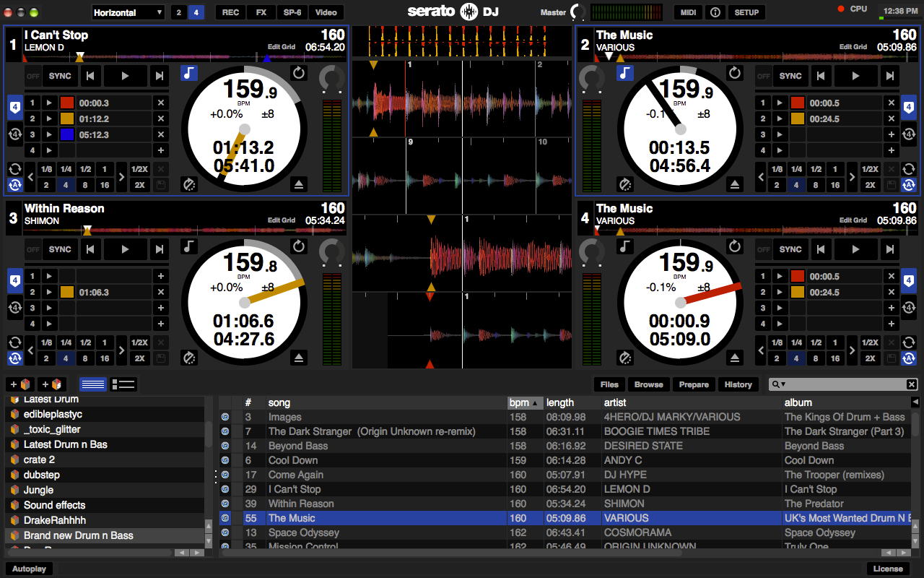This screenshot has height=578, width=924.
Task: Open Video panel
Action: tap(326, 12)
